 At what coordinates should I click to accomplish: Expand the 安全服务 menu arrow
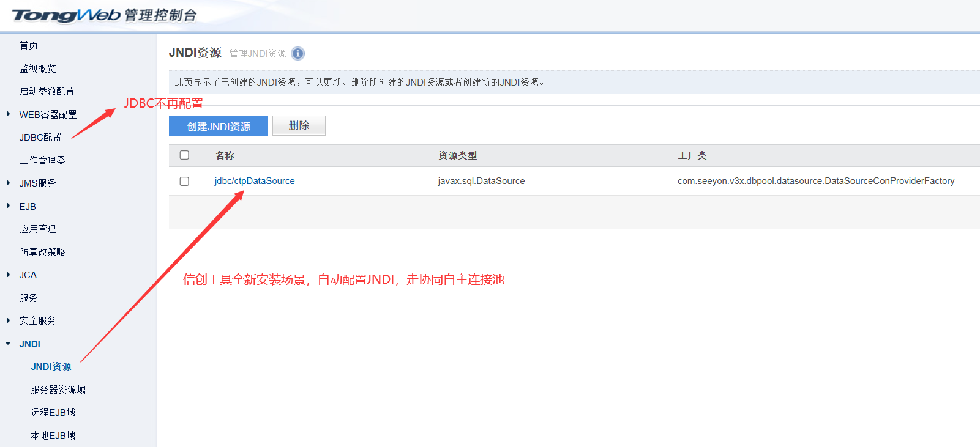click(8, 320)
